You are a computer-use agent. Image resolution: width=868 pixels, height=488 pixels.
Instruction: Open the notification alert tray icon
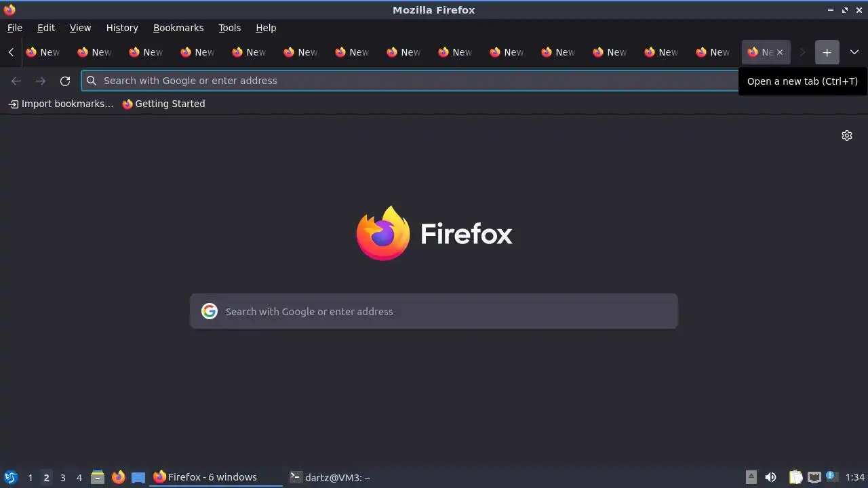pyautogui.click(x=831, y=476)
